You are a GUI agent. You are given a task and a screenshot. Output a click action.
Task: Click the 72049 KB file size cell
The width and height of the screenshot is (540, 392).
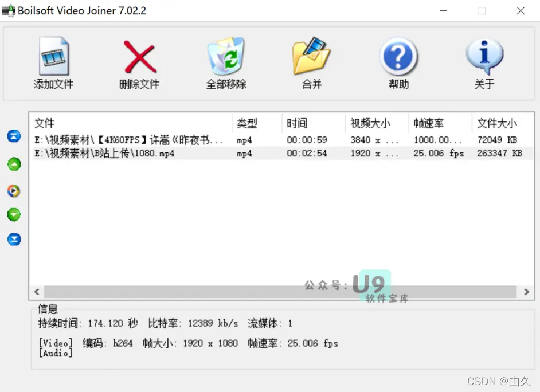click(x=498, y=140)
